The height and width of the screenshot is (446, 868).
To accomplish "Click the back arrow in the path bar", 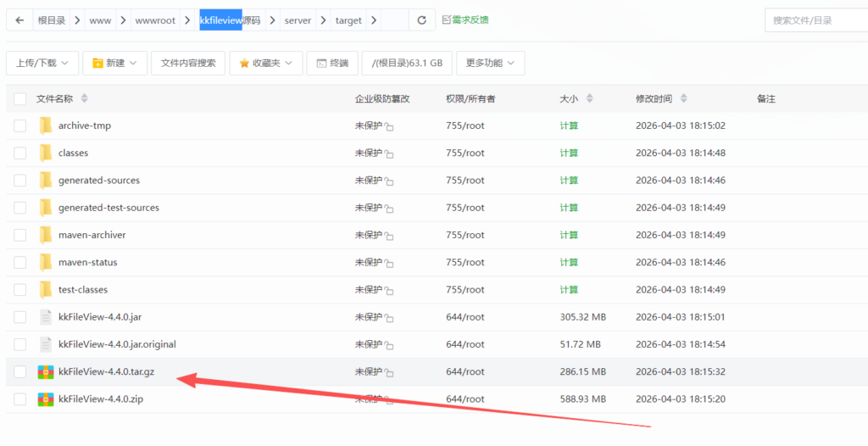I will [20, 20].
